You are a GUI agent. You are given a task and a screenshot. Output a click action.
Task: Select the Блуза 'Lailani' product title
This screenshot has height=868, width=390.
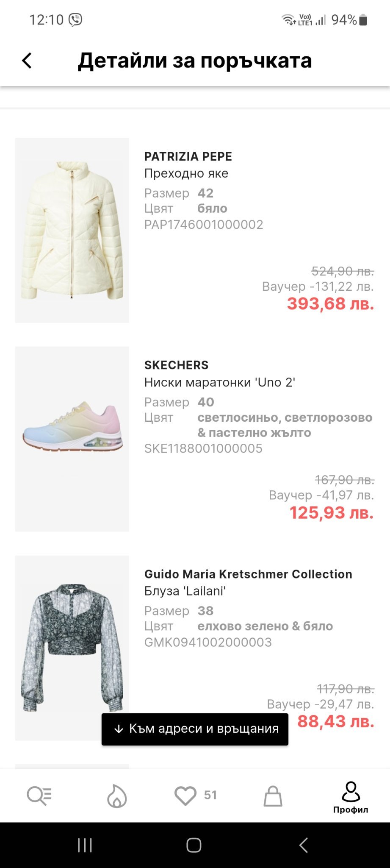tap(185, 591)
